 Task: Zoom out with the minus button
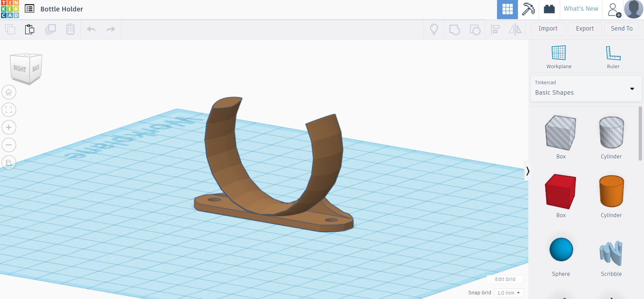point(9,145)
